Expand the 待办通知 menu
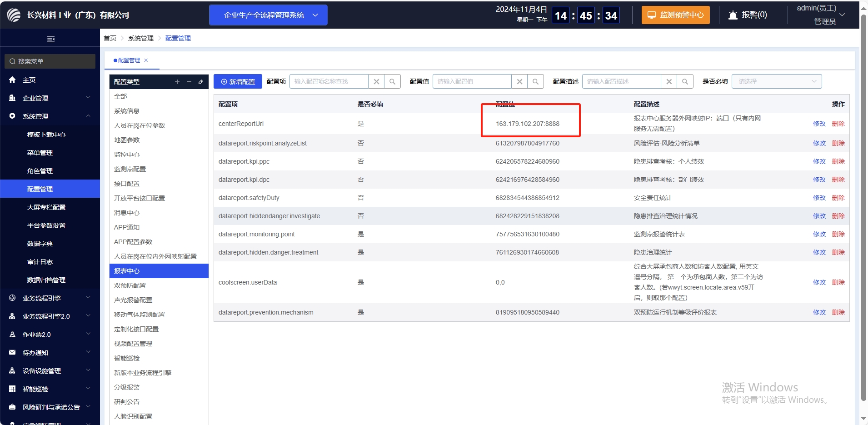868x425 pixels. point(50,353)
